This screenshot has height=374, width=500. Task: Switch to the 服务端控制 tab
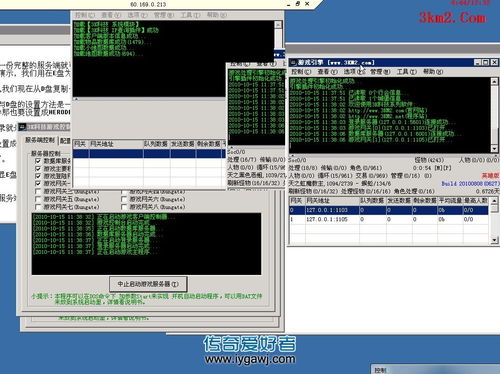click(40, 140)
